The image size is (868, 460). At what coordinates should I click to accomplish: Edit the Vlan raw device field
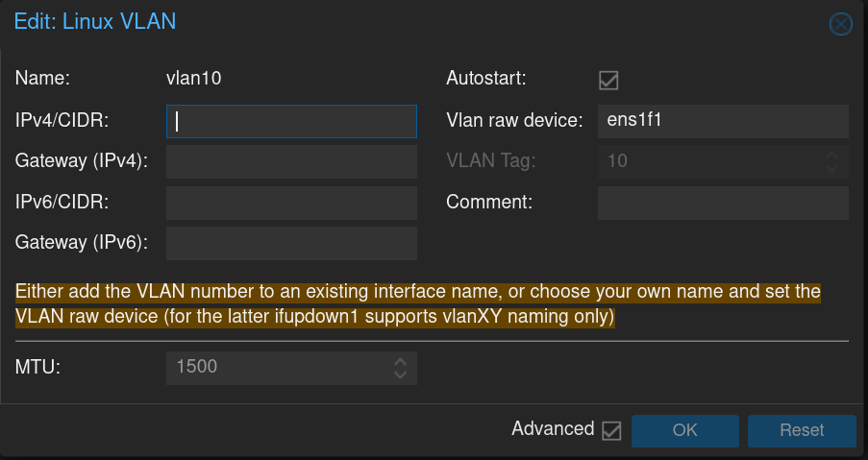point(722,121)
